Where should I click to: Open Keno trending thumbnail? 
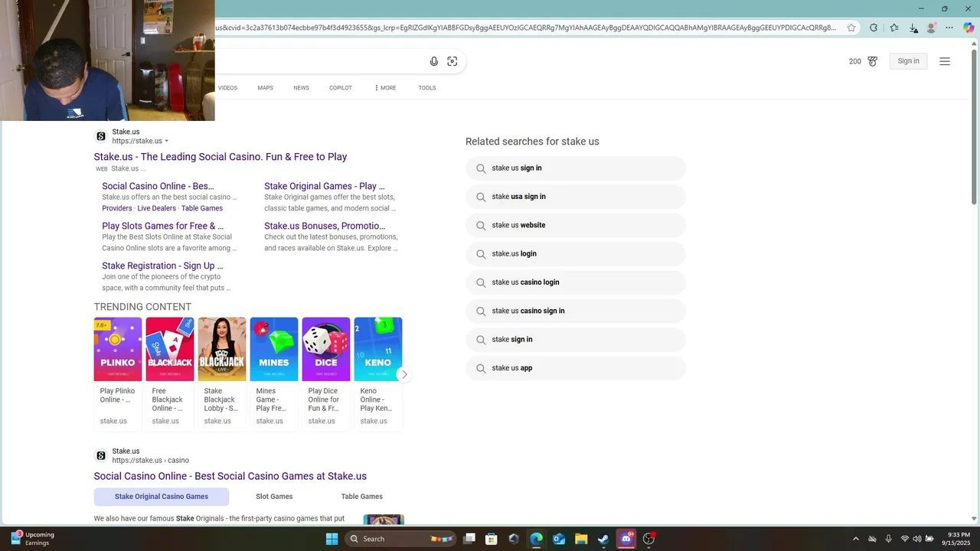pos(378,349)
